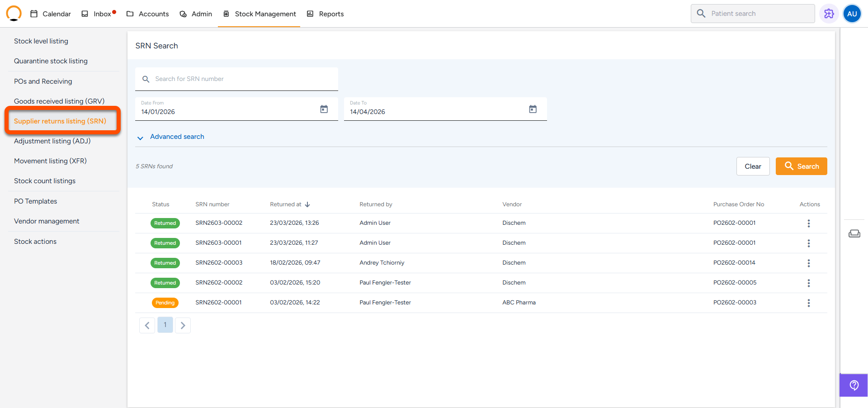The image size is (868, 408).
Task: Open Goods received listing (GRV)
Action: point(59,101)
